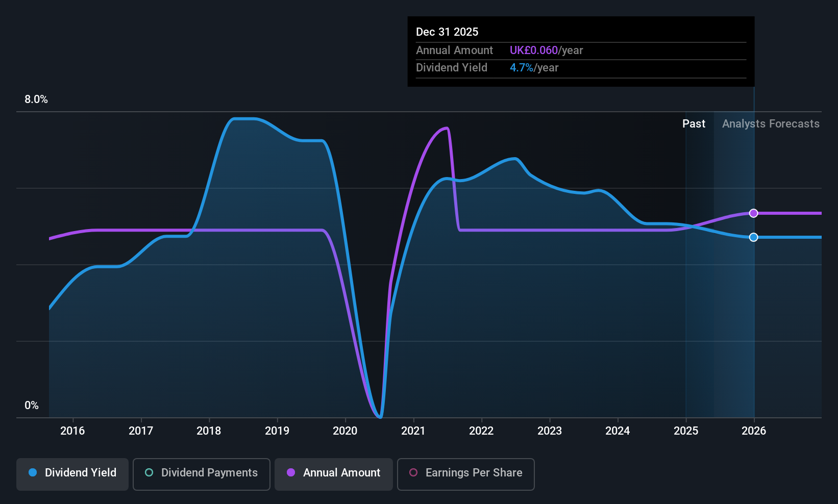Select the 2026 x-axis label
Screen dimensions: 838x504
pos(754,431)
